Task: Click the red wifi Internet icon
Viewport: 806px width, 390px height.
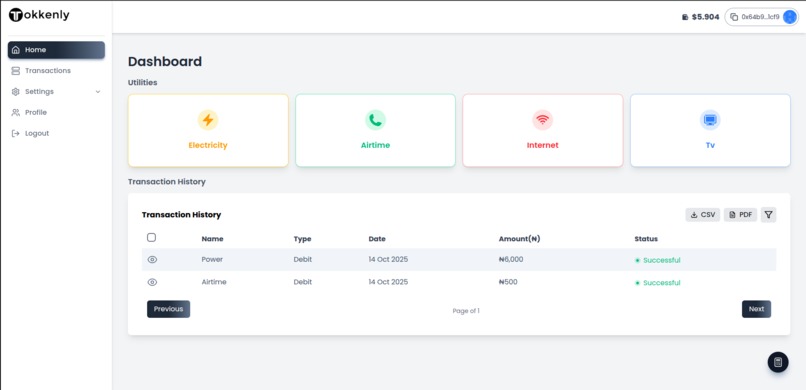Action: click(542, 120)
